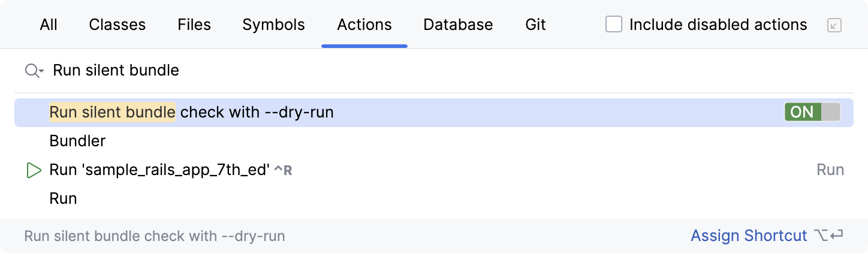This screenshot has height=253, width=868.
Task: Toggle the silent bundle check ON switch
Action: tap(812, 112)
